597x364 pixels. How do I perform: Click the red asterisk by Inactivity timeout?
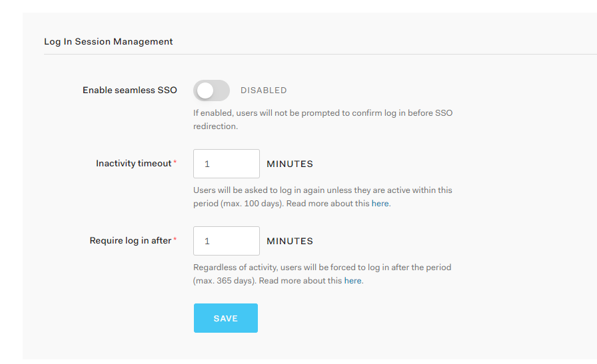point(175,162)
